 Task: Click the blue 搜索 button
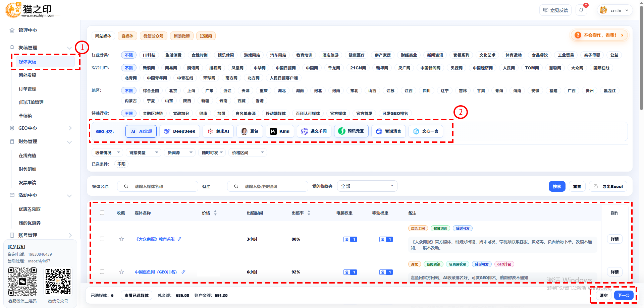click(x=557, y=186)
